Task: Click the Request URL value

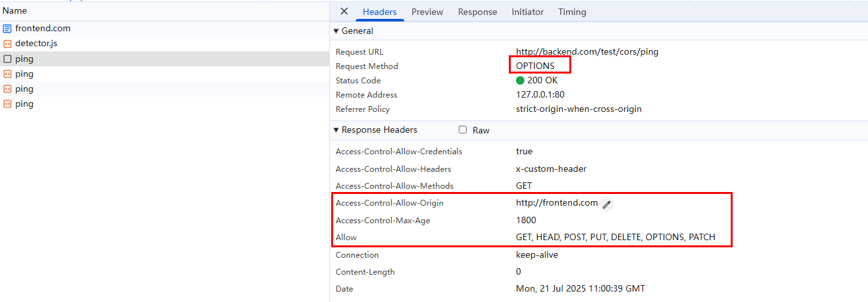Action: point(587,52)
